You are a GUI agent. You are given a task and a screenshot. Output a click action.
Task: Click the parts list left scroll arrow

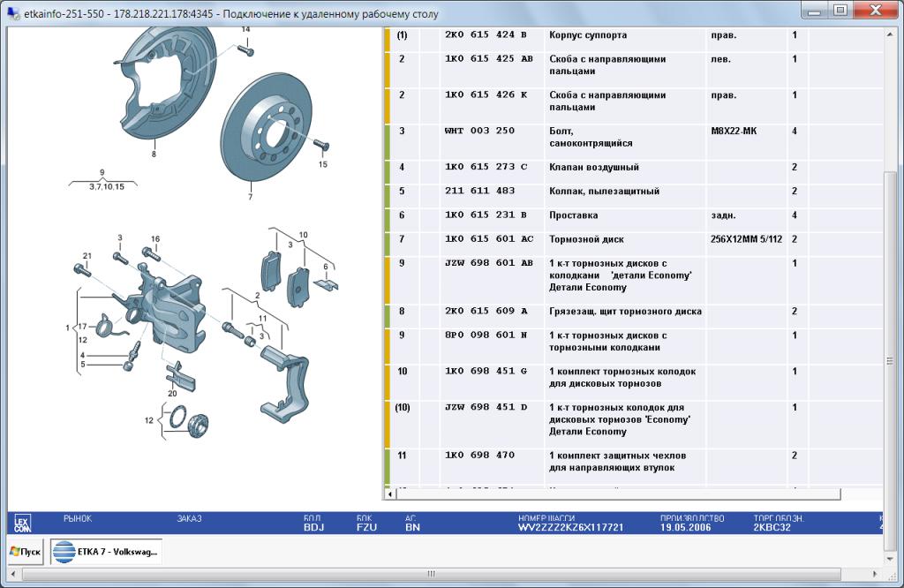click(x=390, y=494)
